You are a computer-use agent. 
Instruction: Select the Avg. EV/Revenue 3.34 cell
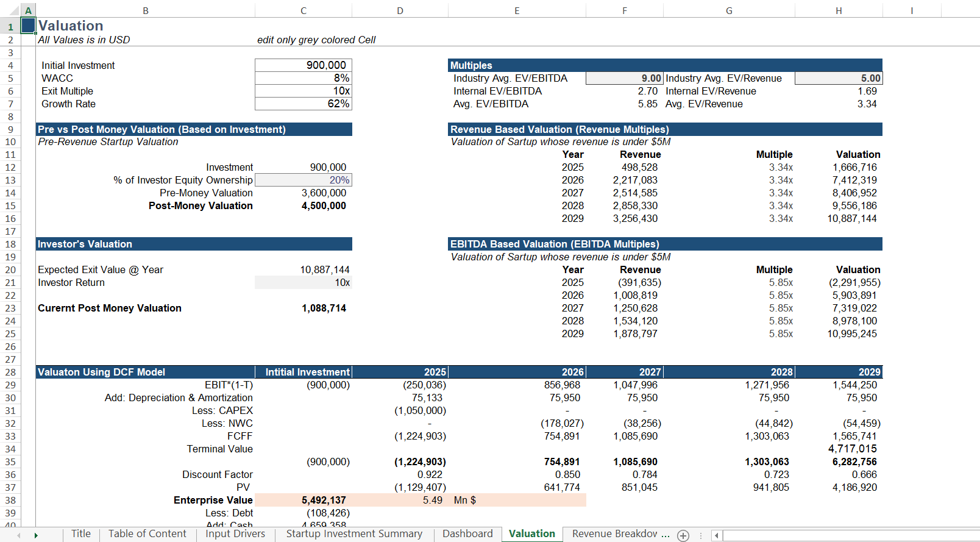[839, 104]
